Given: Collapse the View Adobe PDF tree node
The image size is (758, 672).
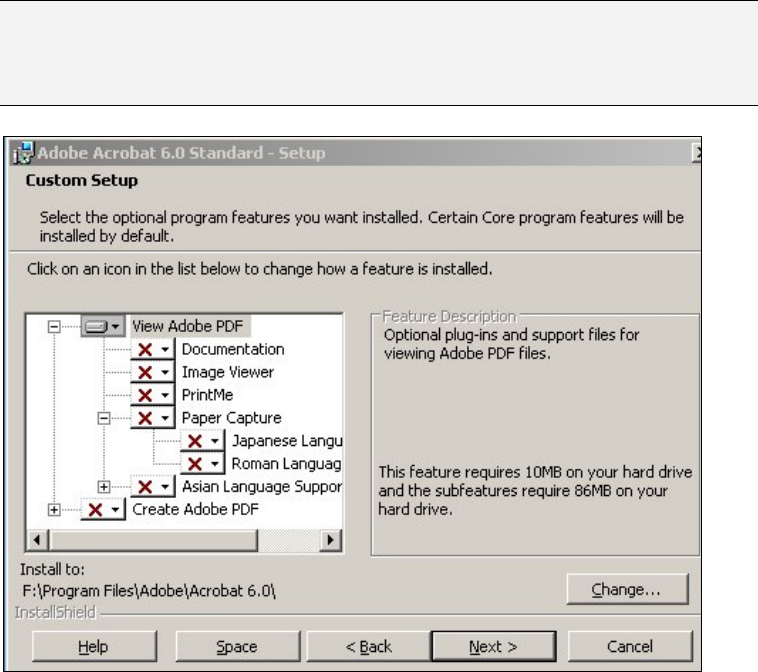Looking at the screenshot, I should click(x=54, y=327).
